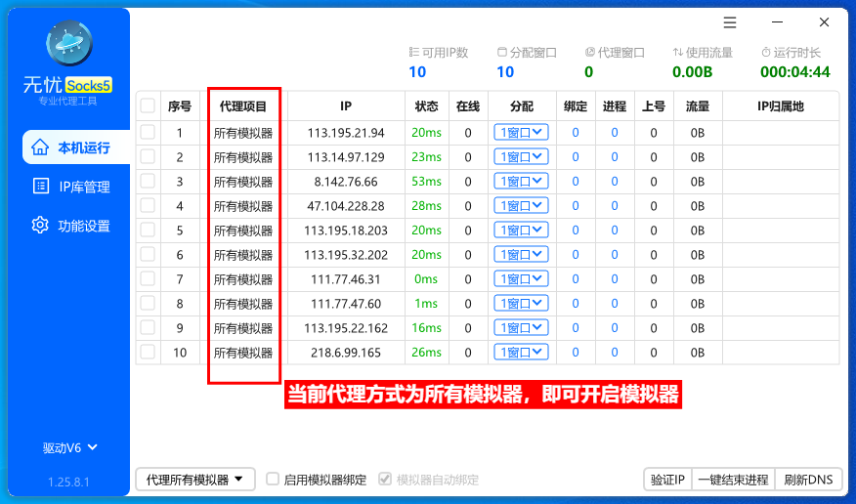856x504 pixels.
Task: Click the 进程 value 0 for row 4
Action: point(615,206)
